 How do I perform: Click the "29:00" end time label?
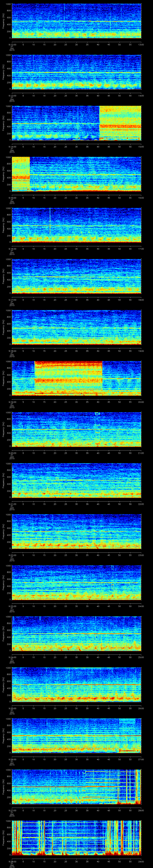pyautogui.click(x=141, y=862)
